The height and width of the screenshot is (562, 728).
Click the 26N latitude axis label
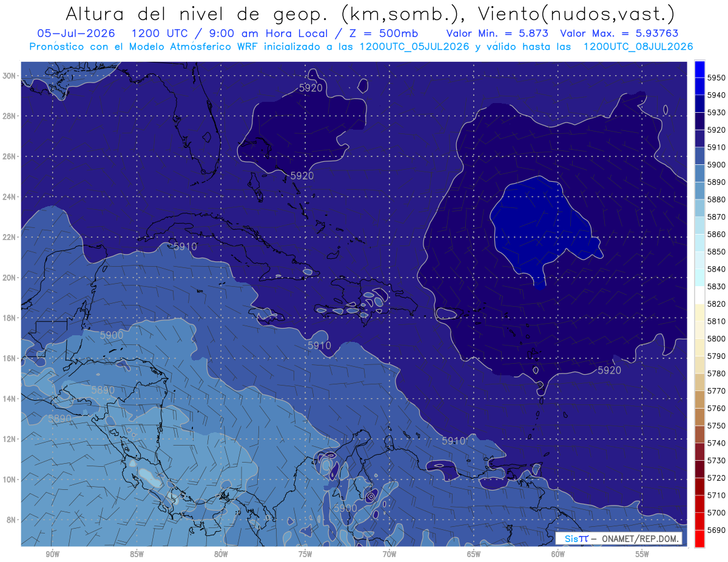click(10, 156)
